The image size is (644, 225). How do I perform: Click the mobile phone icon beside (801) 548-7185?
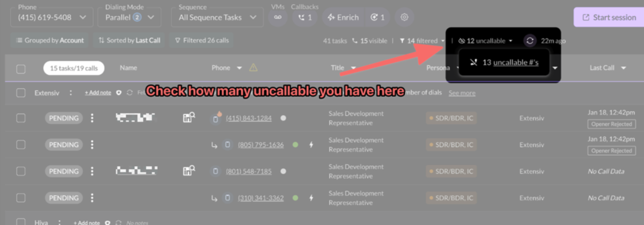click(x=215, y=171)
